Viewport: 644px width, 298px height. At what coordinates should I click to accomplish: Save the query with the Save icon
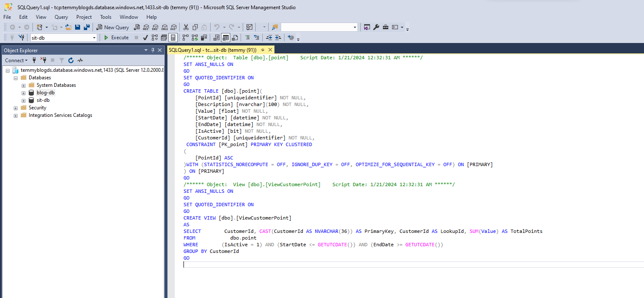pyautogui.click(x=78, y=27)
